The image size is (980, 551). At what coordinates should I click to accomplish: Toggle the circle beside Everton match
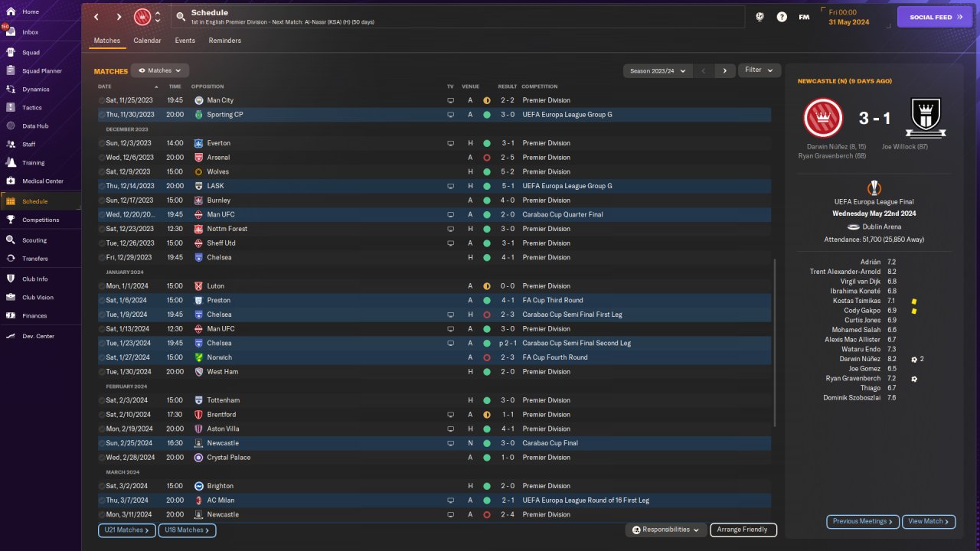[x=101, y=143]
